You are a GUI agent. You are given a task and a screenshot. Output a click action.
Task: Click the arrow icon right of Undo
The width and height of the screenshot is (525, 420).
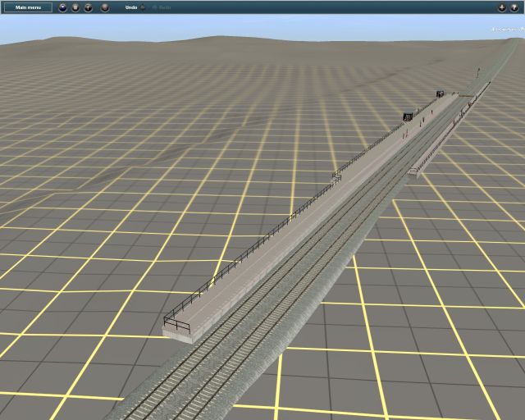143,7
